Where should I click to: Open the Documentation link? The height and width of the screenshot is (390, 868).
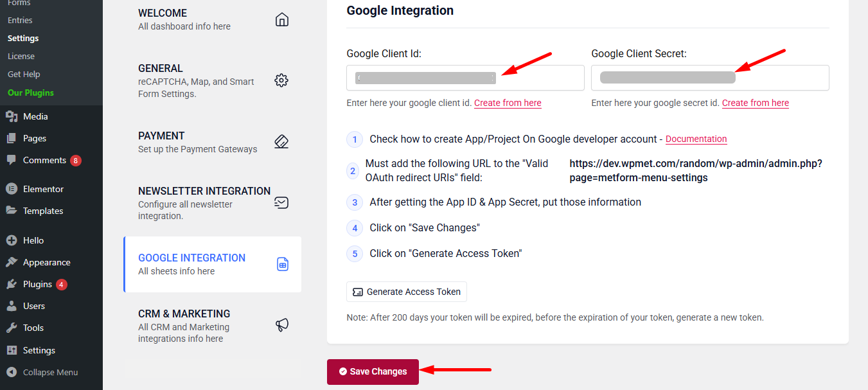click(x=696, y=139)
